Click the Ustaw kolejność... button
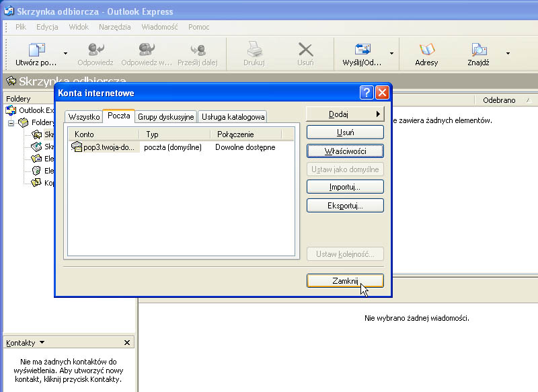The height and width of the screenshot is (392, 538). (345, 254)
